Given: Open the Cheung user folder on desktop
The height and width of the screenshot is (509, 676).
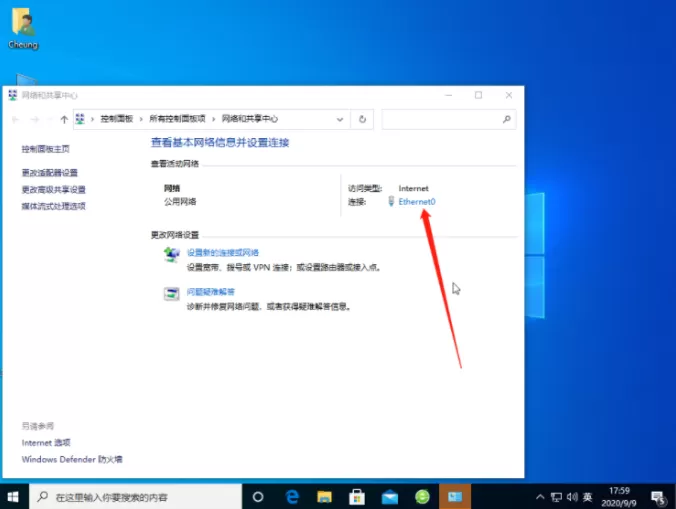Looking at the screenshot, I should (23, 28).
